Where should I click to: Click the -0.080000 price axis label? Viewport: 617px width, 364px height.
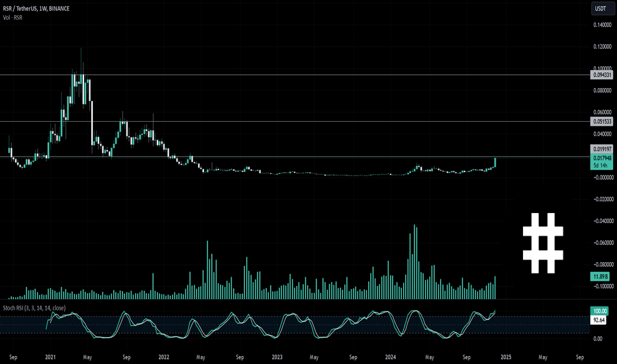click(602, 265)
